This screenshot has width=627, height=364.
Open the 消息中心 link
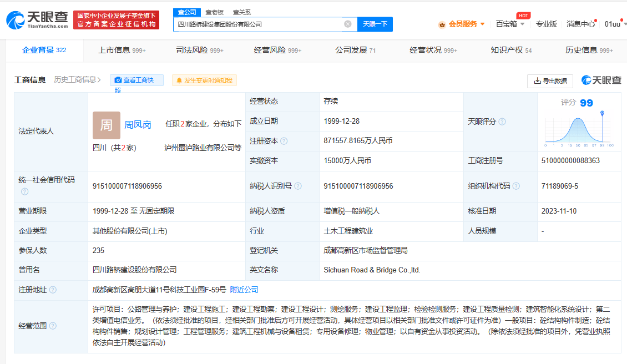pos(580,24)
